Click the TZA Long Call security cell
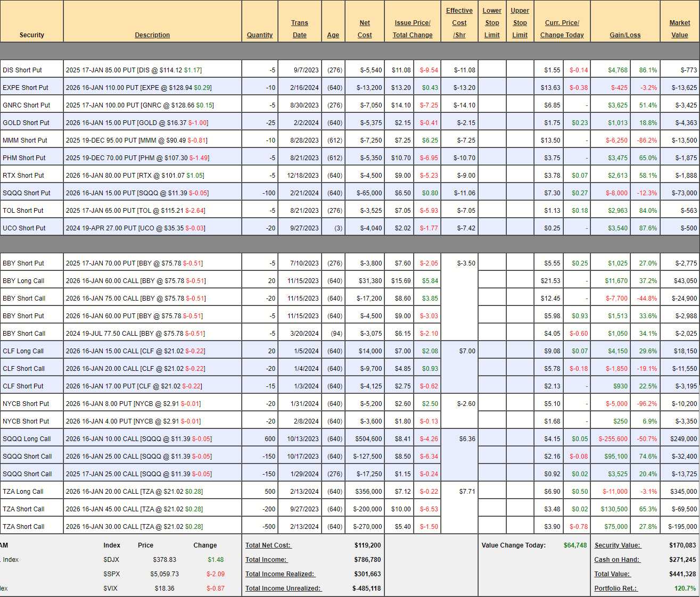Image resolution: width=700 pixels, height=597 pixels. (23, 492)
